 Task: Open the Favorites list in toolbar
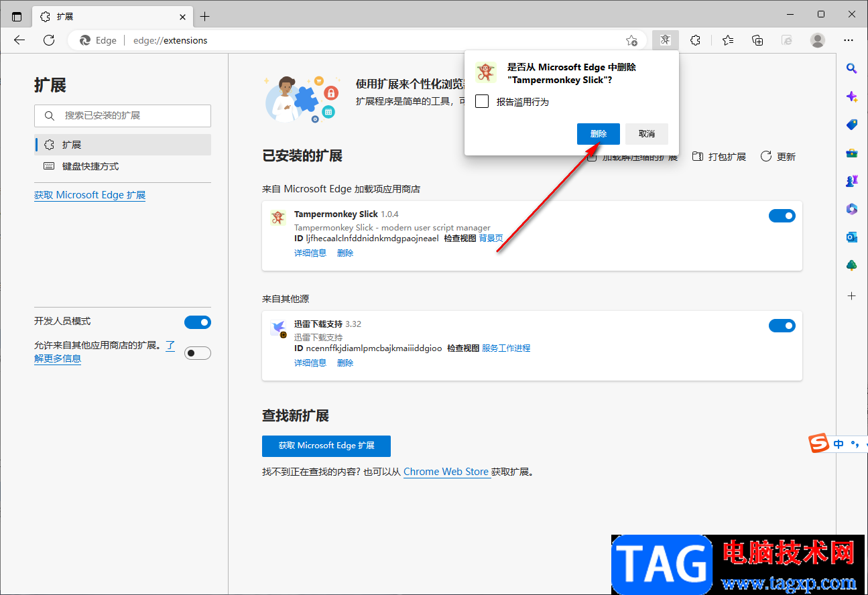[728, 40]
